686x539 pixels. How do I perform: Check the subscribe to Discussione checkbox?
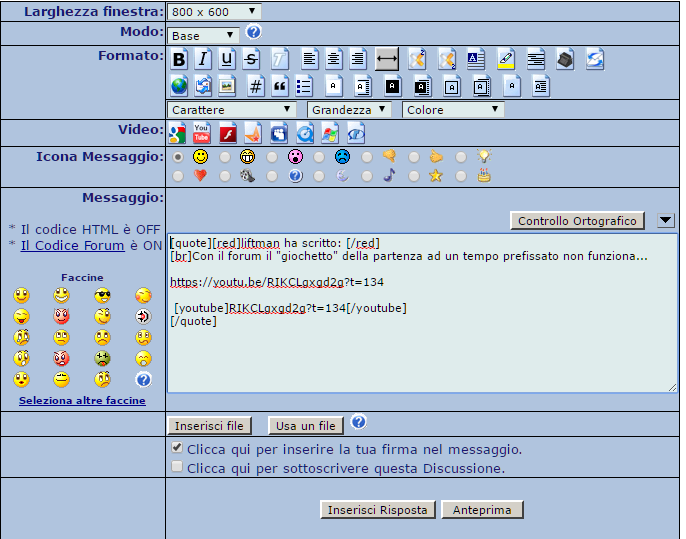[177, 466]
